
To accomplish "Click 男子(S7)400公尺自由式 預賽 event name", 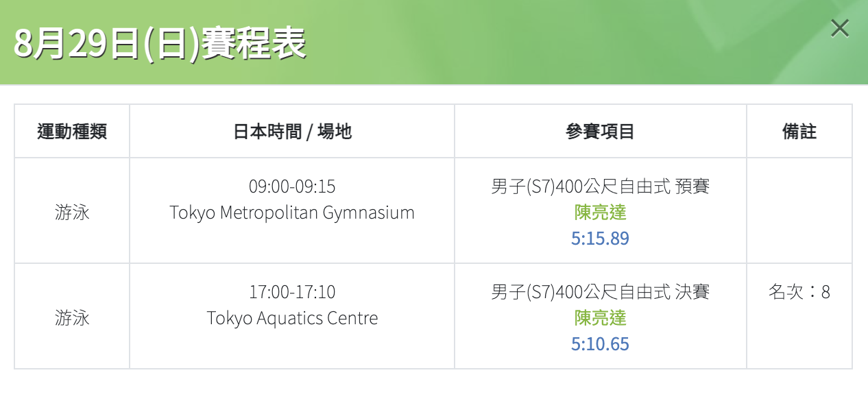I will coord(601,186).
